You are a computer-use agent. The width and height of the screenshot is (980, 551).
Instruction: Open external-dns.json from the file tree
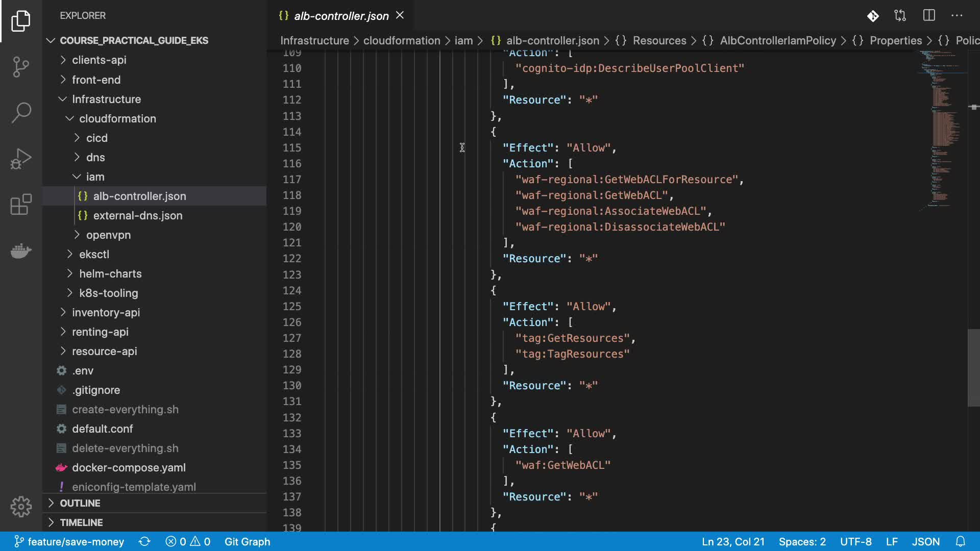[138, 215]
